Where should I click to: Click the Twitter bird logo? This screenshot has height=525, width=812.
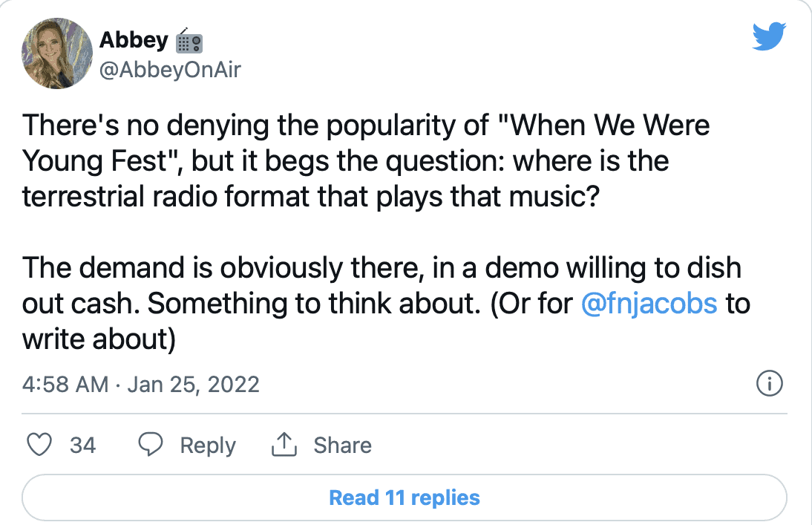click(768, 36)
